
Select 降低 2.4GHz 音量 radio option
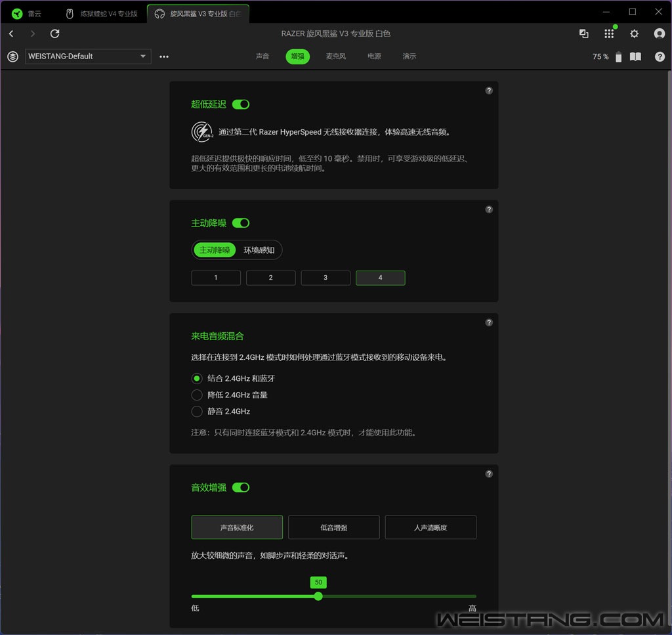coord(197,395)
